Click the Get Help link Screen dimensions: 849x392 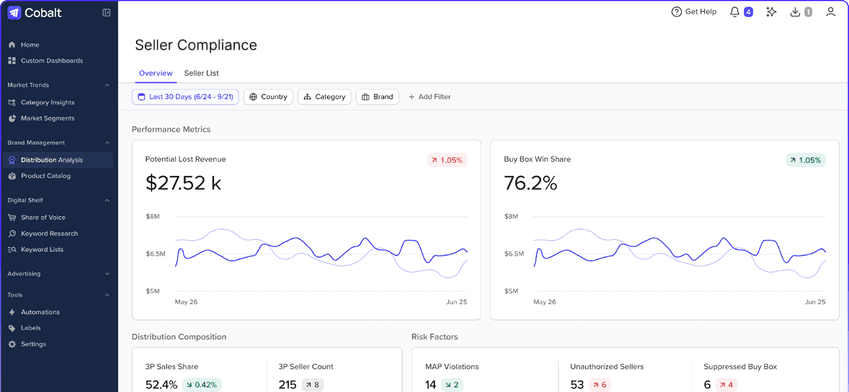694,12
